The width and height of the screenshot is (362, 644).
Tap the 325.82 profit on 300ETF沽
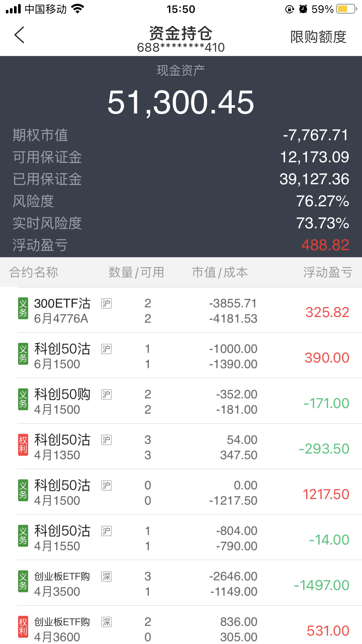coord(327,312)
